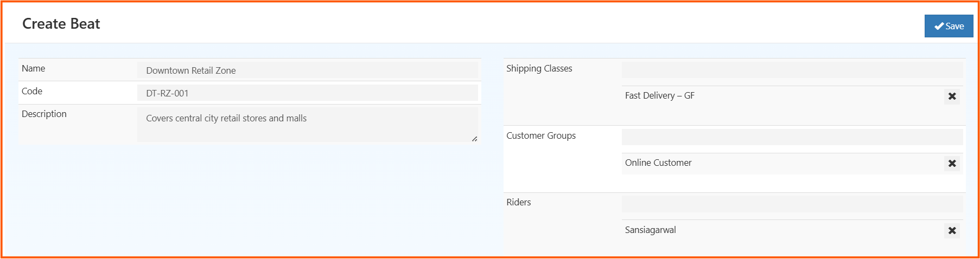Click the Description textarea resize handle
The image size is (980, 259).
pyautogui.click(x=475, y=139)
